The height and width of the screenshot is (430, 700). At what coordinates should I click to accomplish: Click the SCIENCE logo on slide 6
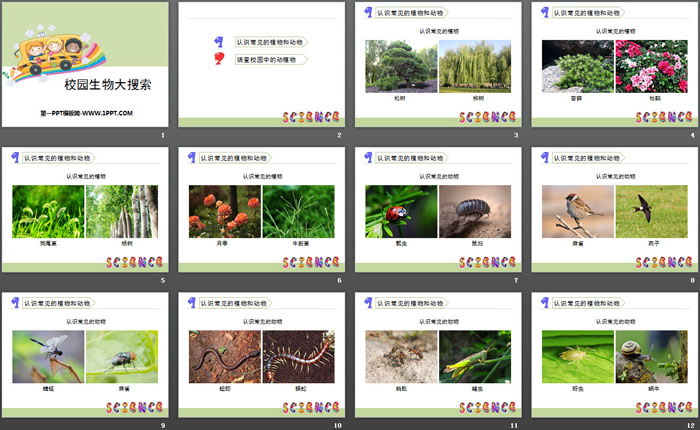311,262
